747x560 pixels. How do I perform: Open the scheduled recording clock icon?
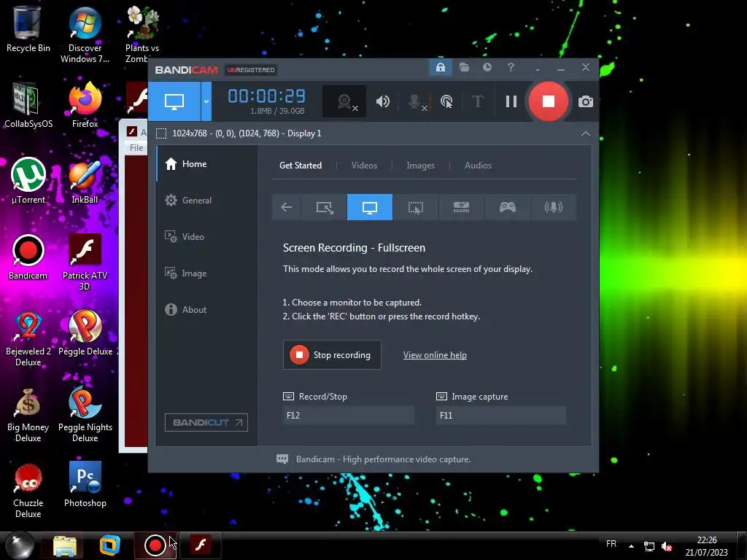coord(487,67)
